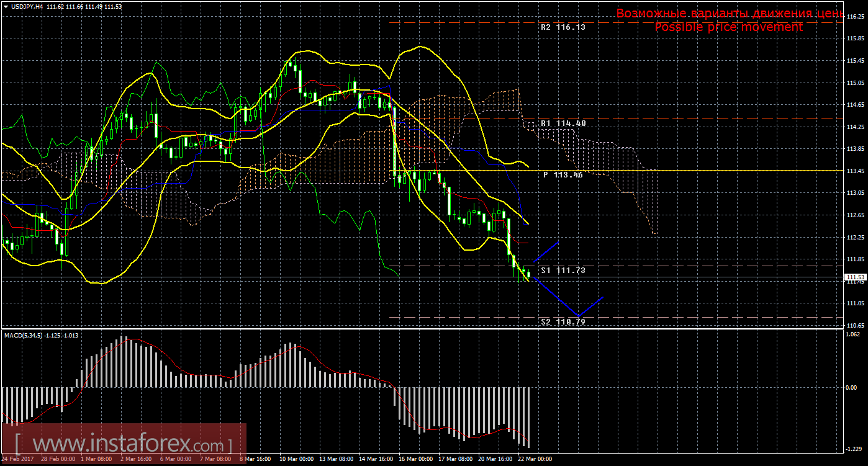Click the Russian title text at top right
The height and width of the screenshot is (466, 868).
[x=728, y=14]
